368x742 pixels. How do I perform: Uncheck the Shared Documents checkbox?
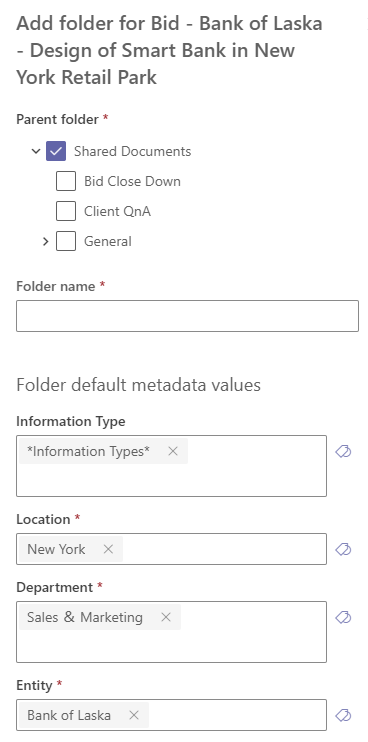tap(56, 151)
